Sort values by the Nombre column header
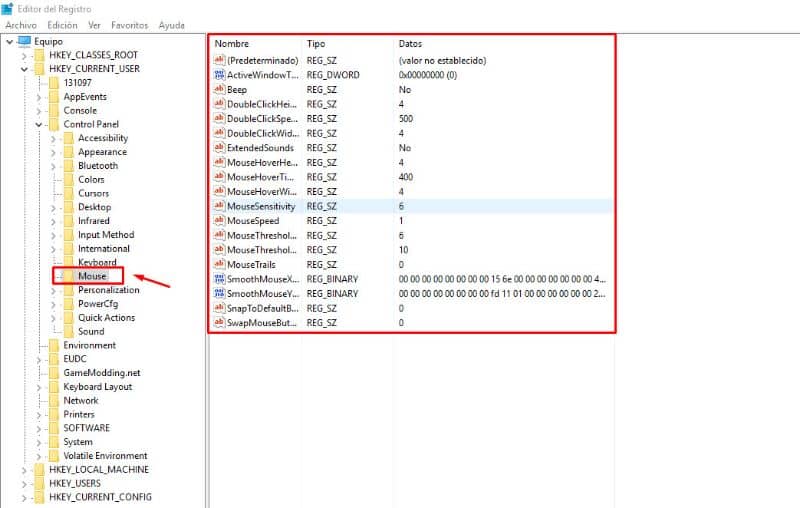The width and height of the screenshot is (800, 508). (x=232, y=45)
